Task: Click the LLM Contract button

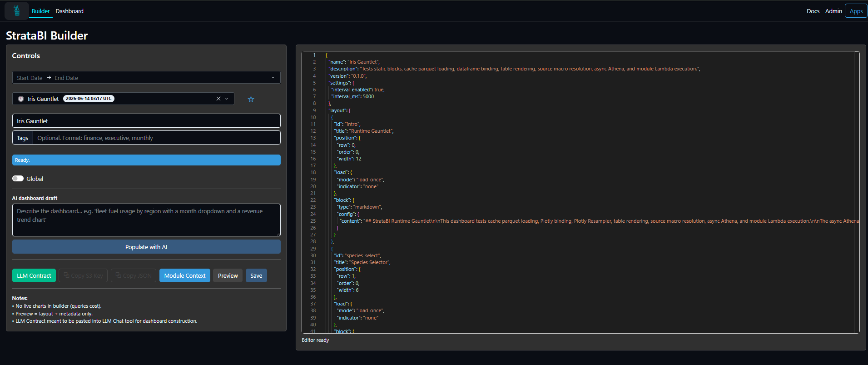Action: 34,275
